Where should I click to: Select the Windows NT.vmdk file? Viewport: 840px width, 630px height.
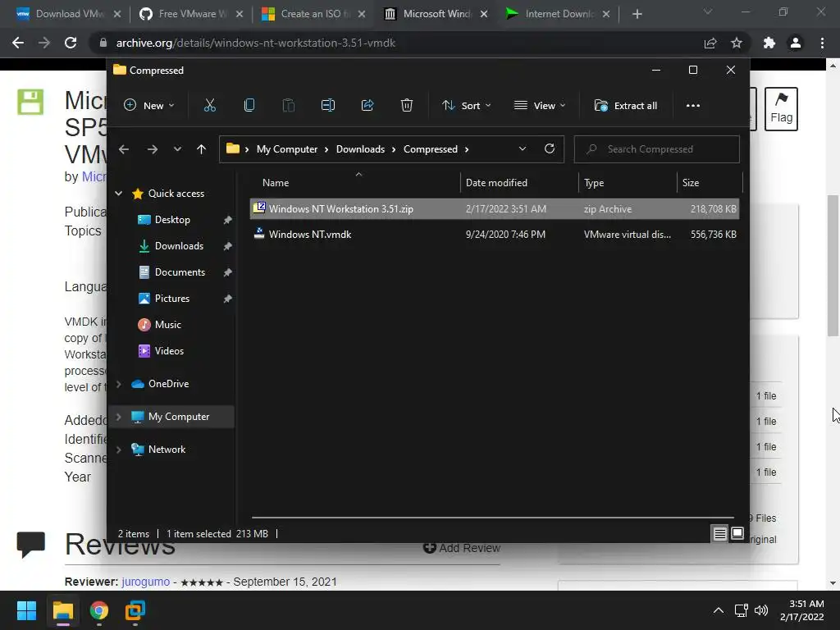pos(495,234)
